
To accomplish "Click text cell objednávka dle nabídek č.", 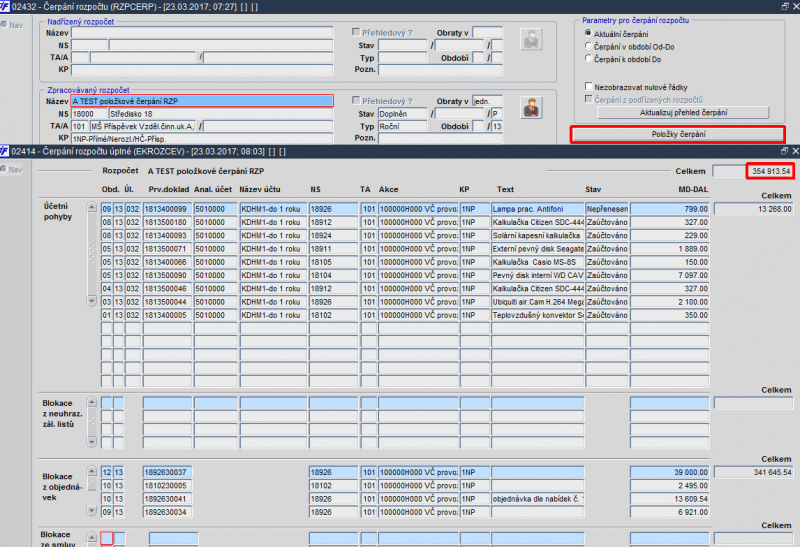I will (538, 499).
